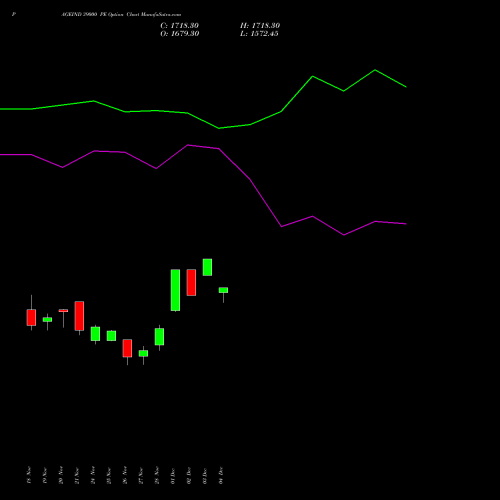This screenshot has width=500, height=500.
Task: Select the 02 Dec date label
Action: click(189, 475)
